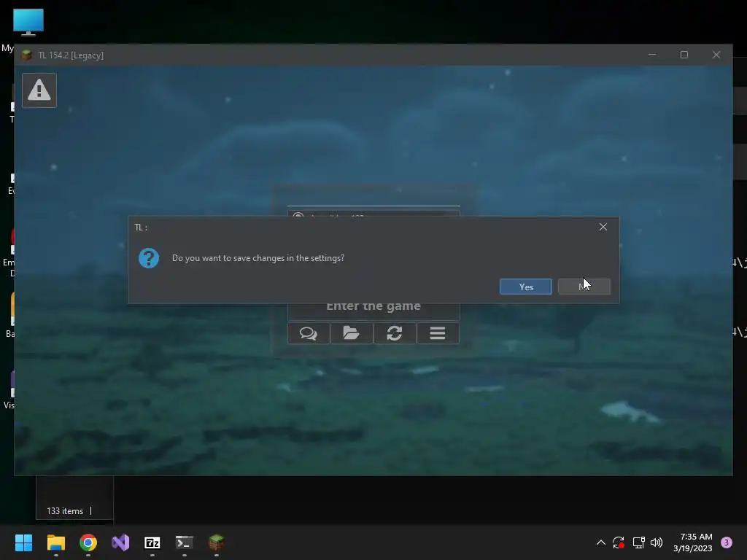
Task: Decline saving with the No button
Action: pos(584,287)
